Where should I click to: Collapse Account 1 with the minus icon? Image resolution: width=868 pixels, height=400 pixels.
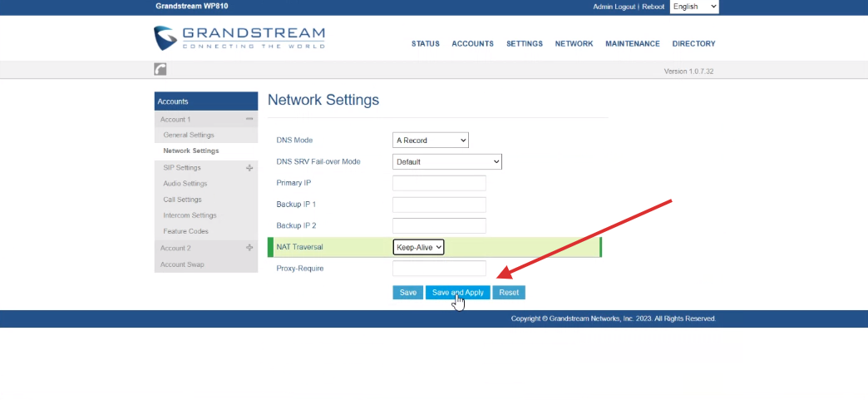tap(249, 119)
